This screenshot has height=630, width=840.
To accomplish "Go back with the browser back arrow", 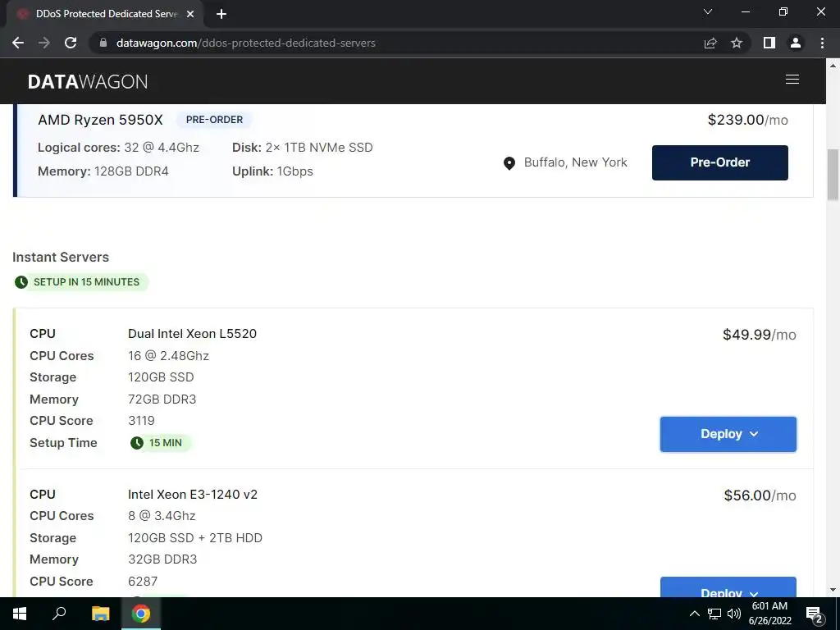I will tap(18, 43).
